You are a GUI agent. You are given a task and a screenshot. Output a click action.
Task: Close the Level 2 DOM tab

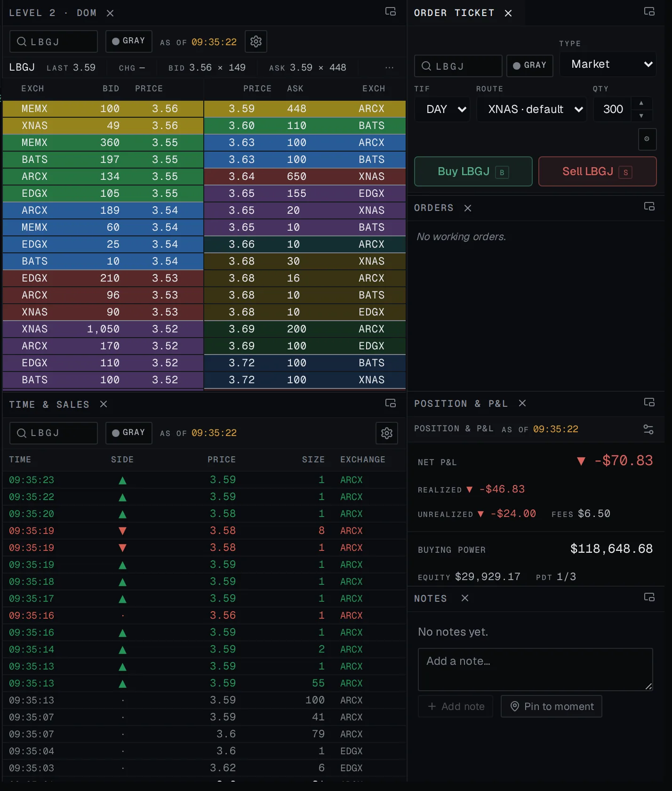[x=110, y=13]
